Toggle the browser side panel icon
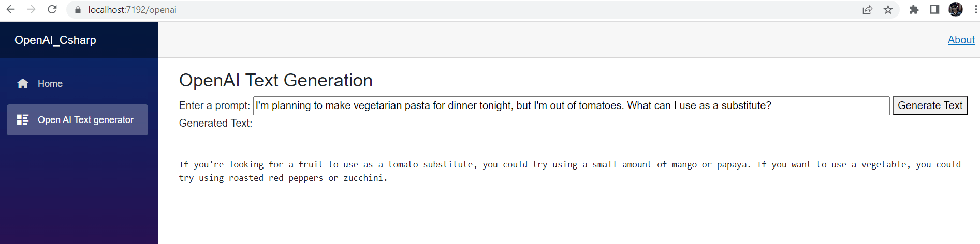 934,9
